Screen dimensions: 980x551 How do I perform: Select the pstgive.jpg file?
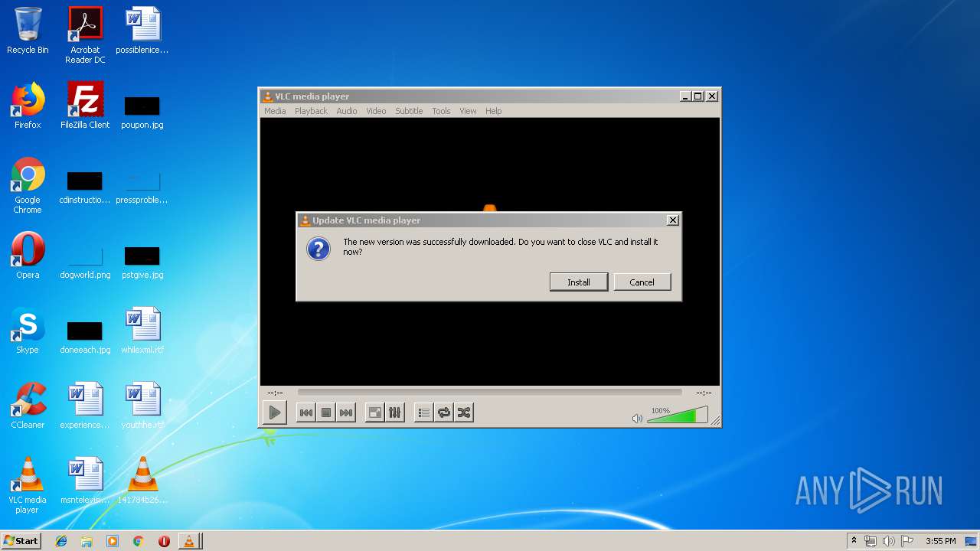coord(142,262)
